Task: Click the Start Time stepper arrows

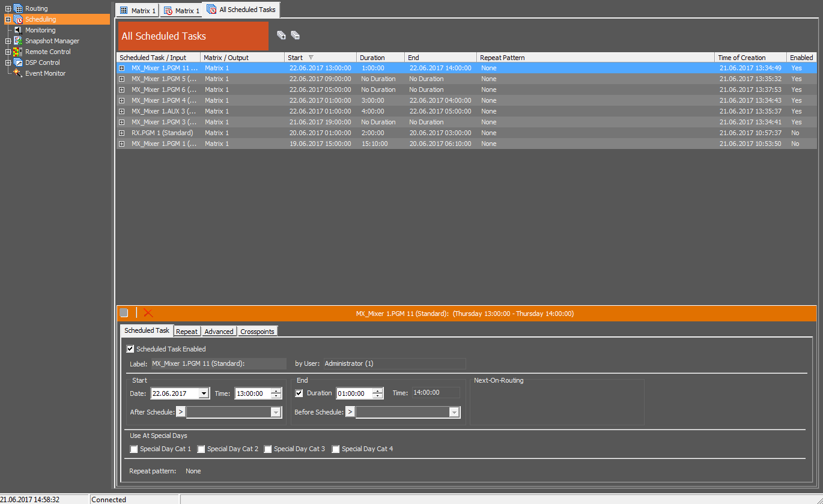Action: (x=276, y=393)
